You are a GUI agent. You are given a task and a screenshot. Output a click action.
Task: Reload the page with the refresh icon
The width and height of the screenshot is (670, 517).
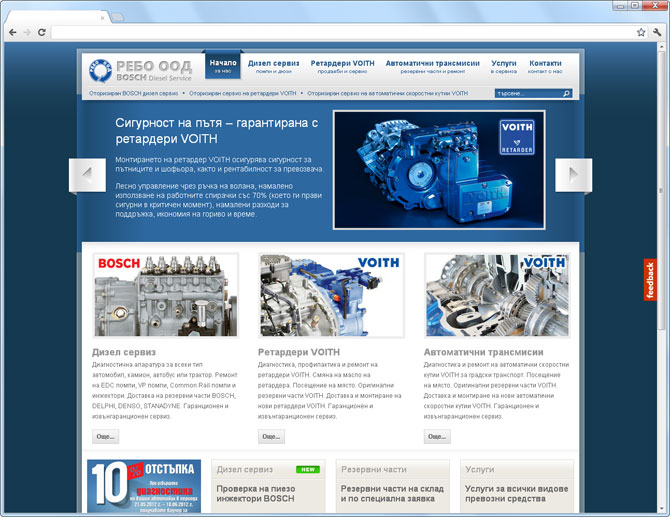click(x=41, y=32)
